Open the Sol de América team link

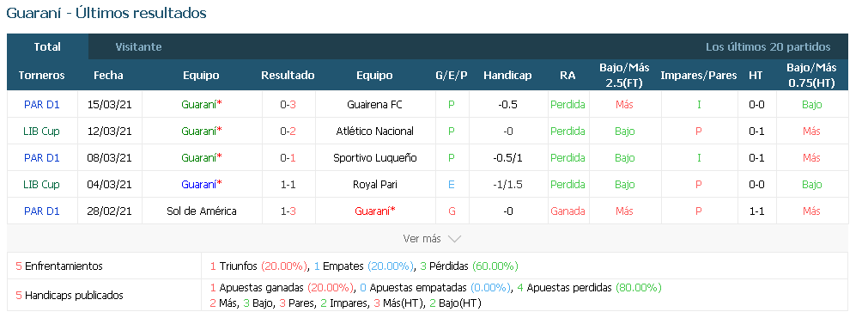[202, 211]
